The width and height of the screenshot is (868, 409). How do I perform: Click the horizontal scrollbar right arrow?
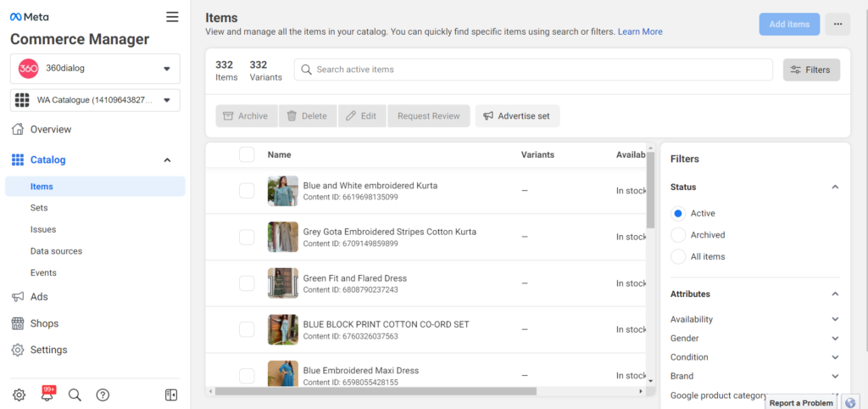pyautogui.click(x=641, y=391)
